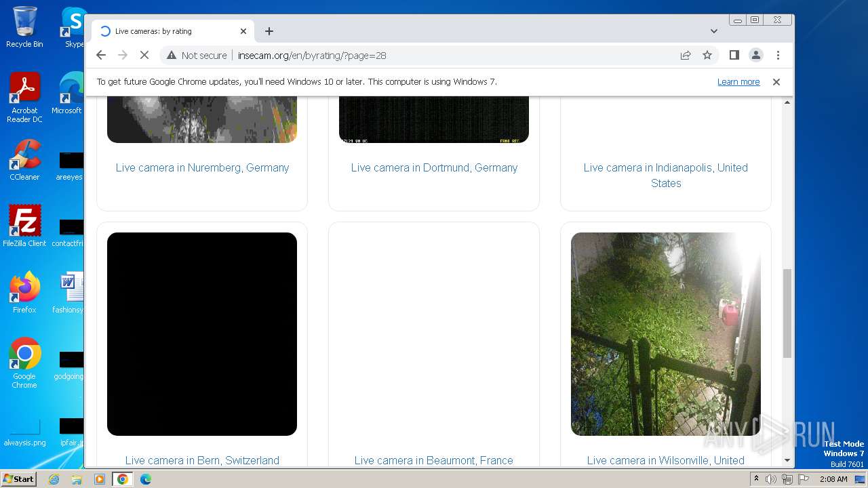Screen dimensions: 868x488
Task: Open Acrobat Reader DC desktop icon
Action: (x=24, y=98)
